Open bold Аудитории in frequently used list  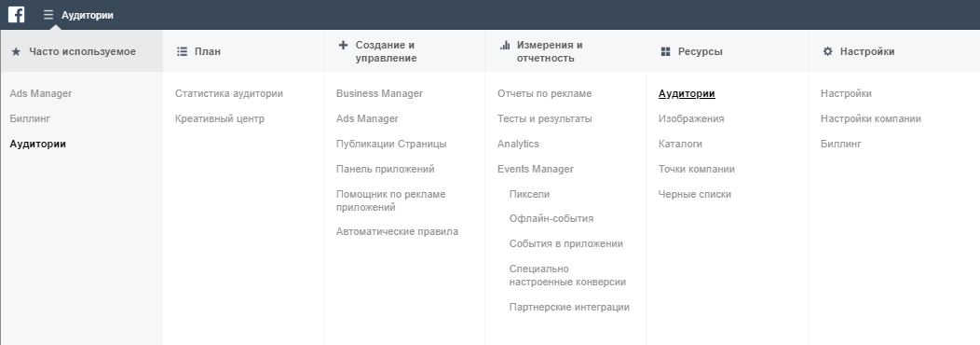(38, 144)
